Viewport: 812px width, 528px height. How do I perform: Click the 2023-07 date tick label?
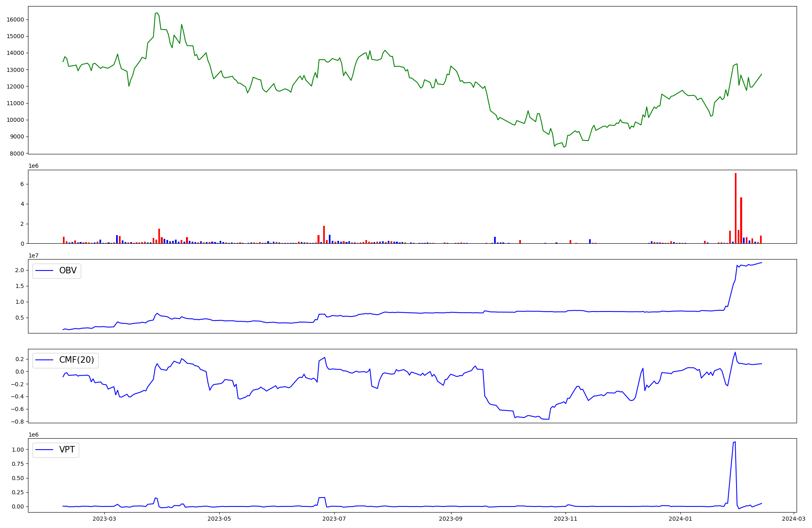pyautogui.click(x=334, y=519)
